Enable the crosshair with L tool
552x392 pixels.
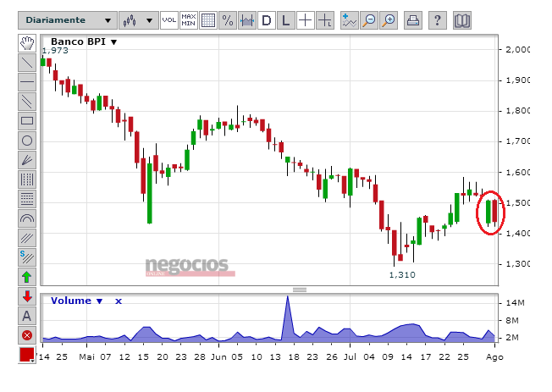(324, 20)
